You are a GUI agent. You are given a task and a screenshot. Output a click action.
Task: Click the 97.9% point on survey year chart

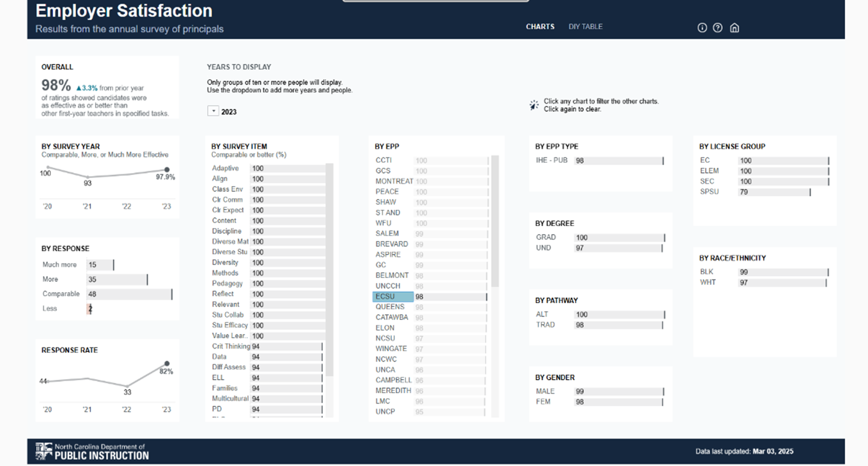167,170
